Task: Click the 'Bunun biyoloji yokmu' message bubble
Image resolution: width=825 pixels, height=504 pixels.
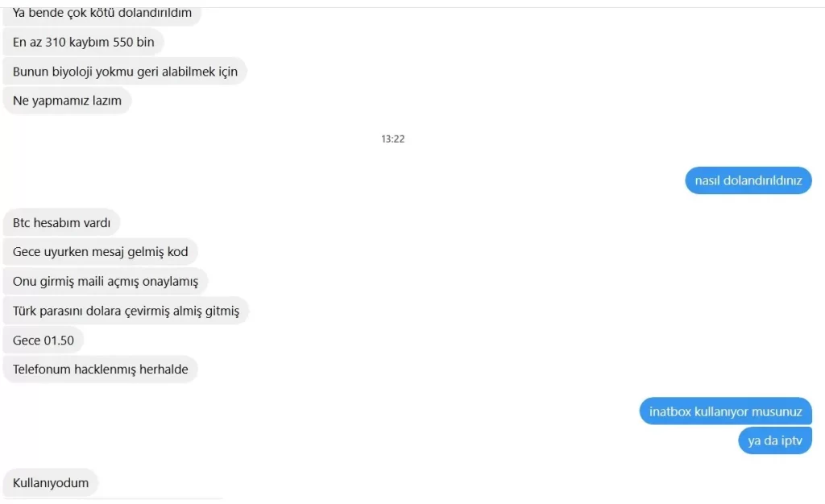Action: (125, 72)
